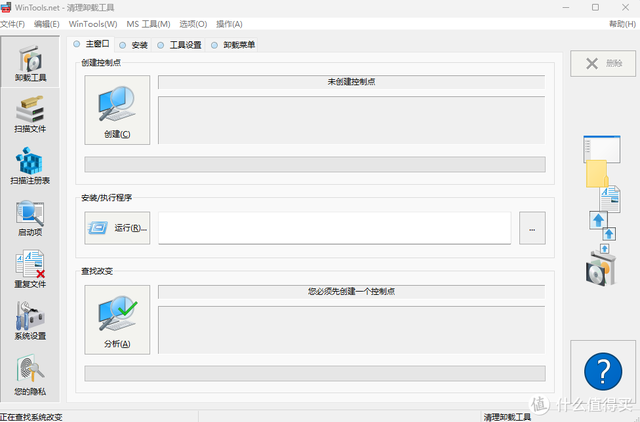Click the blue question mark help icon
The height and width of the screenshot is (422, 640).
pos(603,371)
